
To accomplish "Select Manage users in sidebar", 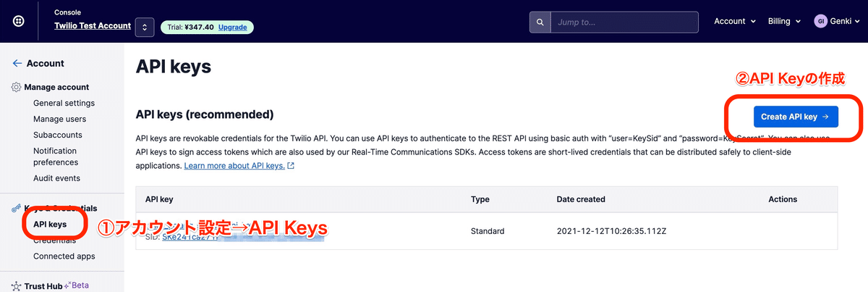I will [59, 119].
